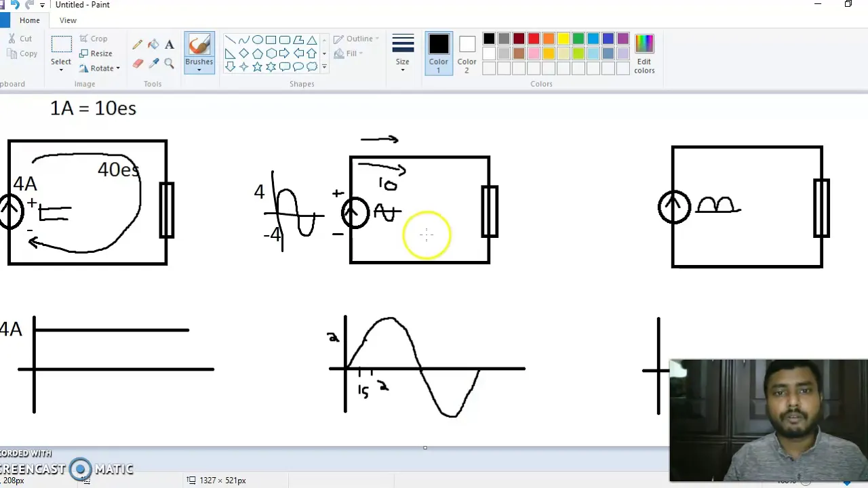Click the rectangular Select tool button
Viewport: 868px width, 488px height.
(61, 45)
